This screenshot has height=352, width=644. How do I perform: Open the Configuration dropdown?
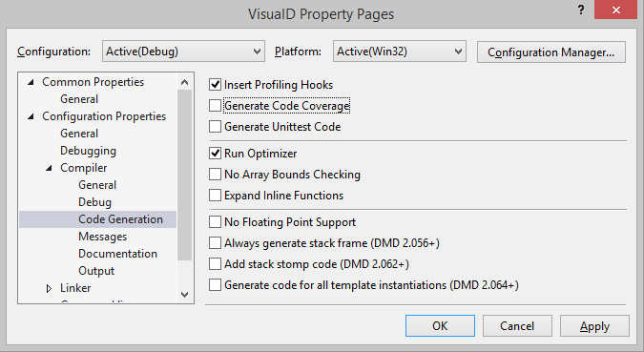[x=183, y=52]
